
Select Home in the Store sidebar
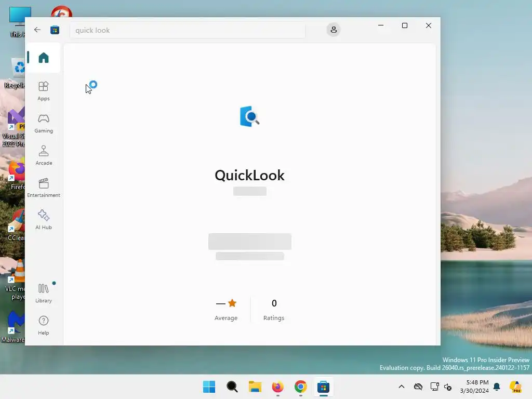coord(44,58)
